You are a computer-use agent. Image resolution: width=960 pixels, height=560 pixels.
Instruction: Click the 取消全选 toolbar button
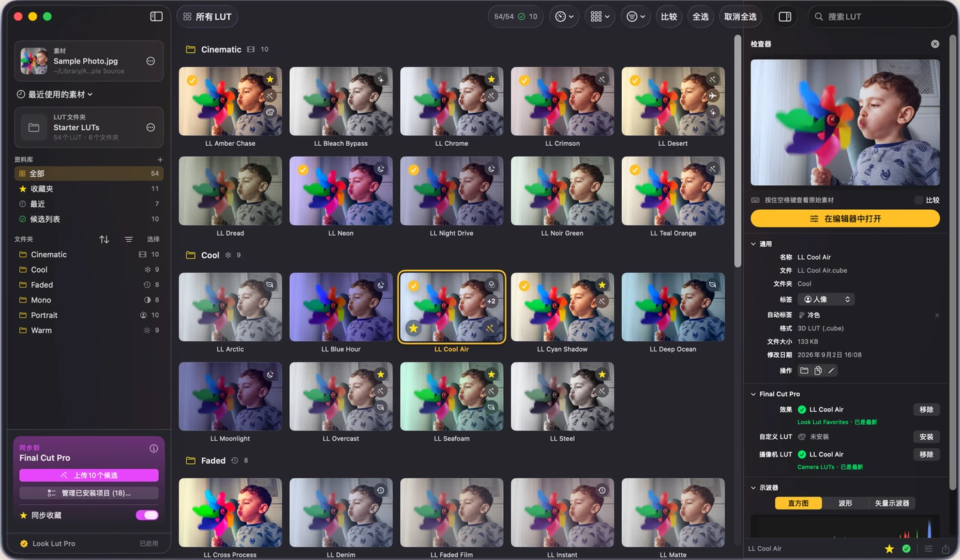tap(740, 16)
